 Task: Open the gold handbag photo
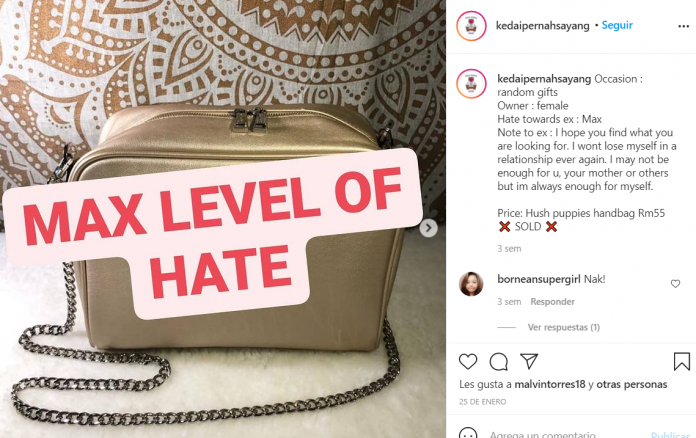click(223, 219)
